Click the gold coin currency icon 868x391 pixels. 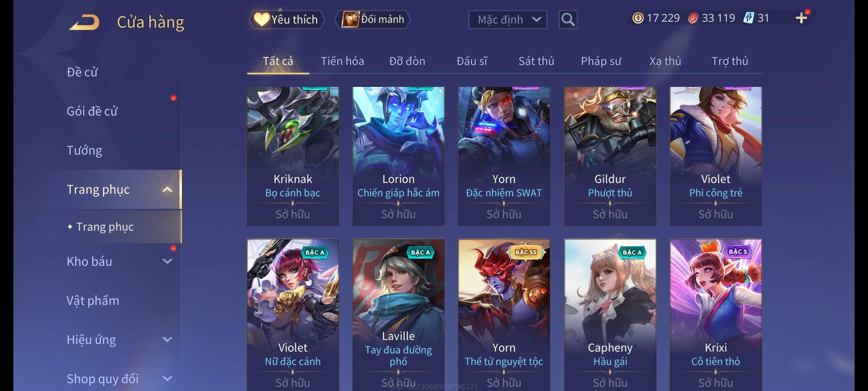[x=638, y=18]
